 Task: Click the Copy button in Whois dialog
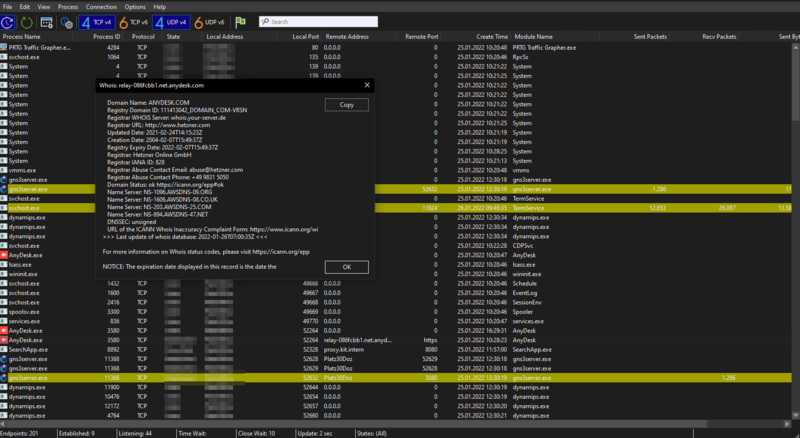point(347,105)
